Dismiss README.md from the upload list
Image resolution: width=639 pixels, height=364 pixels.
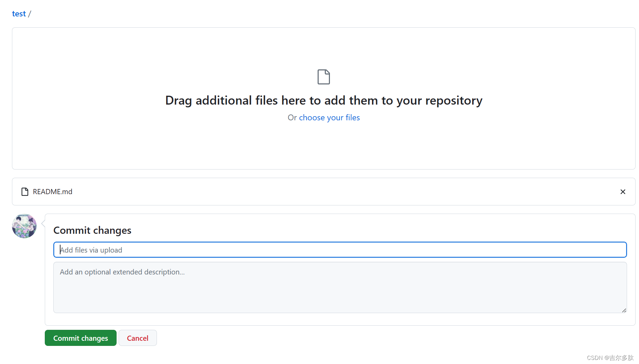(623, 191)
